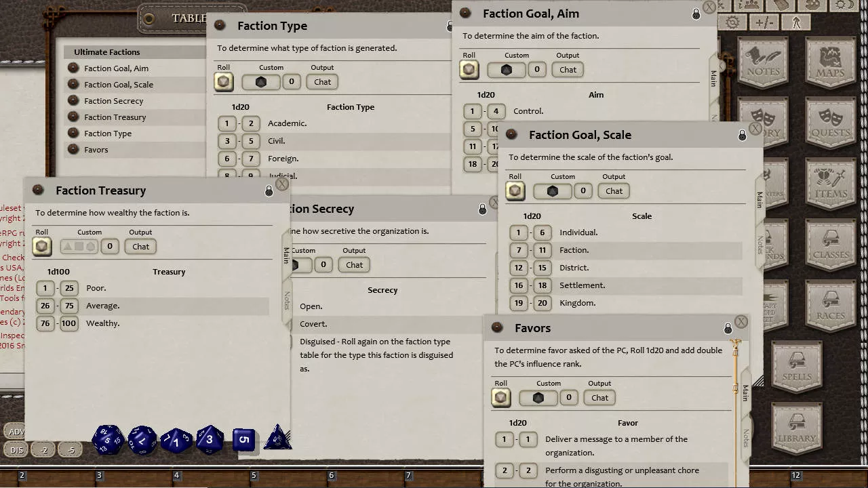This screenshot has width=868, height=488.
Task: Click custom die in Favors window
Action: point(538,398)
